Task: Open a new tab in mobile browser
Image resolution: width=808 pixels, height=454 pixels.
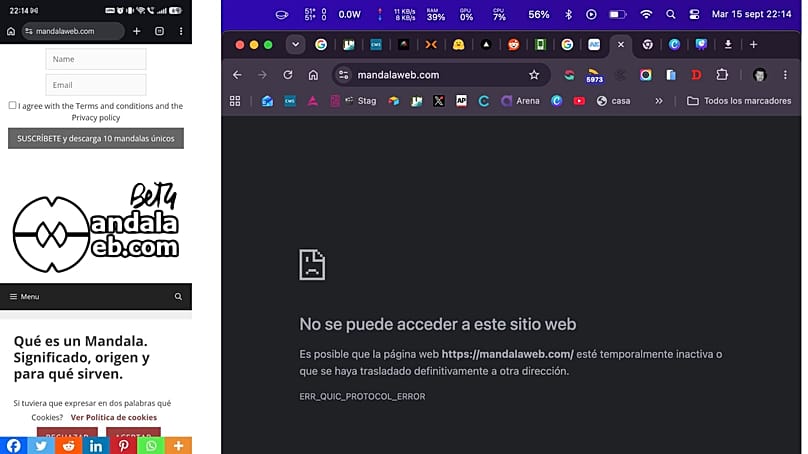Action: point(137,31)
